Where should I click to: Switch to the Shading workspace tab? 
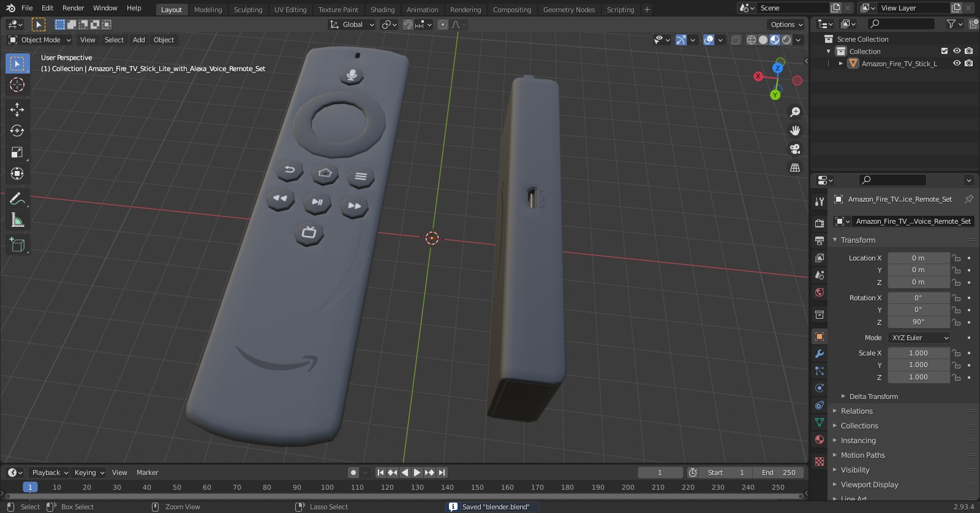tap(382, 10)
